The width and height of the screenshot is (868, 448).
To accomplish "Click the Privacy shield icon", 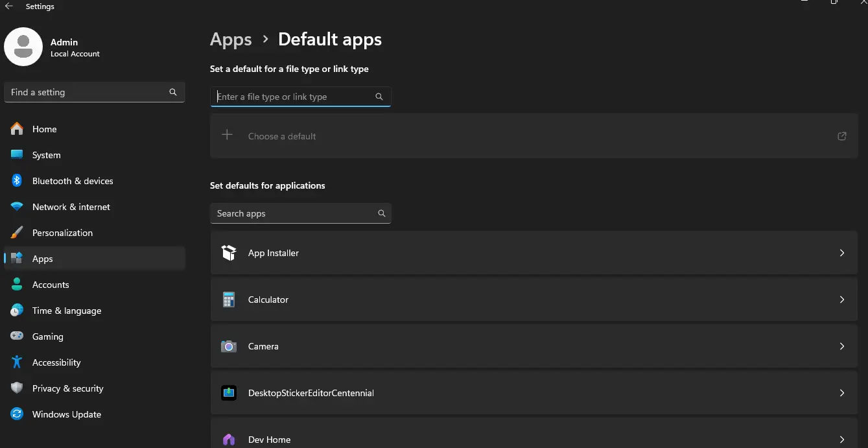I will coord(17,388).
